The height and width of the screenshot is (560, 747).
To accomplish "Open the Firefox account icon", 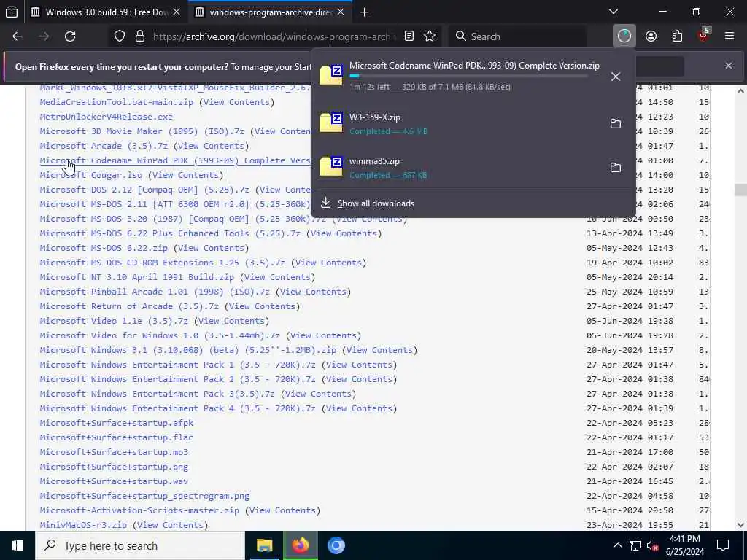I will [x=651, y=36].
